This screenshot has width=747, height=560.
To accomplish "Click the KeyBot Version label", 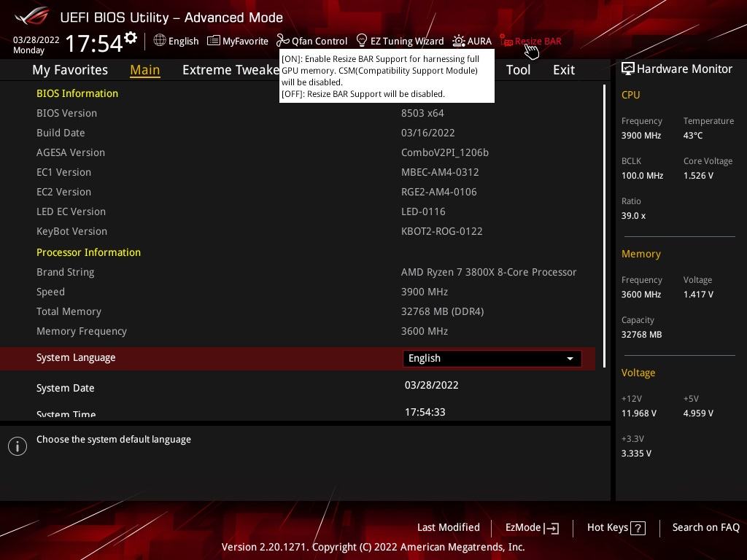I will point(72,231).
